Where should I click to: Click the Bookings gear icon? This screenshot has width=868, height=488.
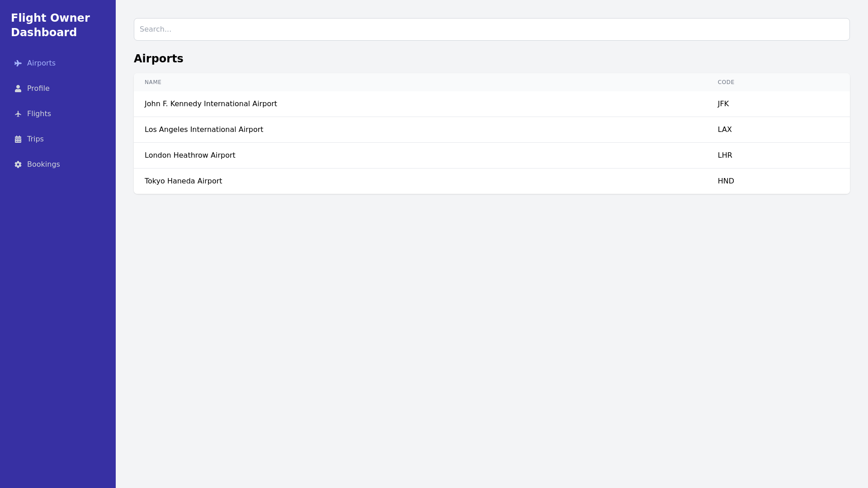[18, 164]
